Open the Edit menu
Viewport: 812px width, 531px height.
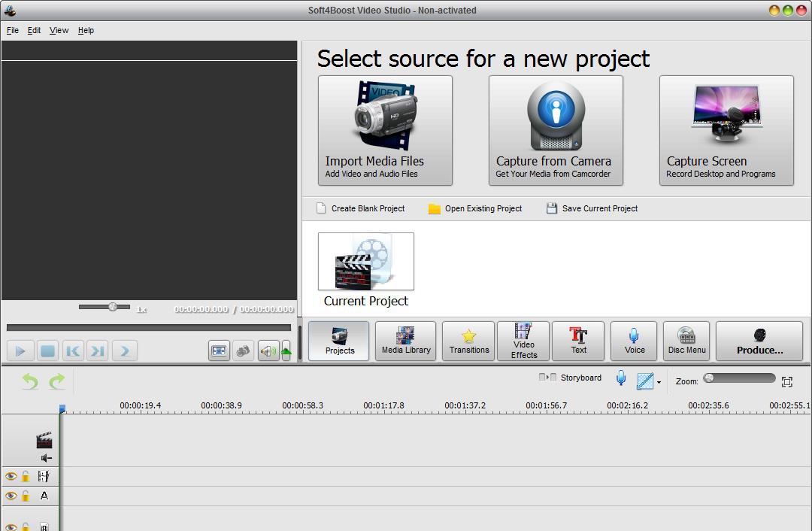34,31
